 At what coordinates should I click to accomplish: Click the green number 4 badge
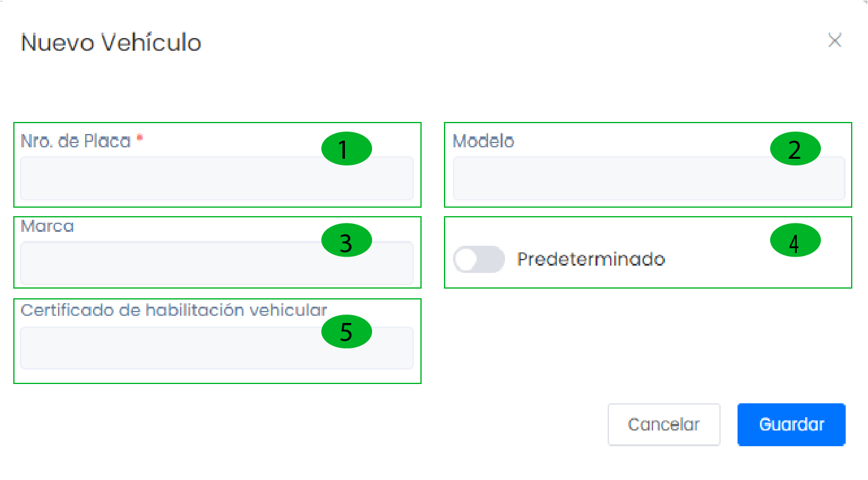[x=795, y=243]
